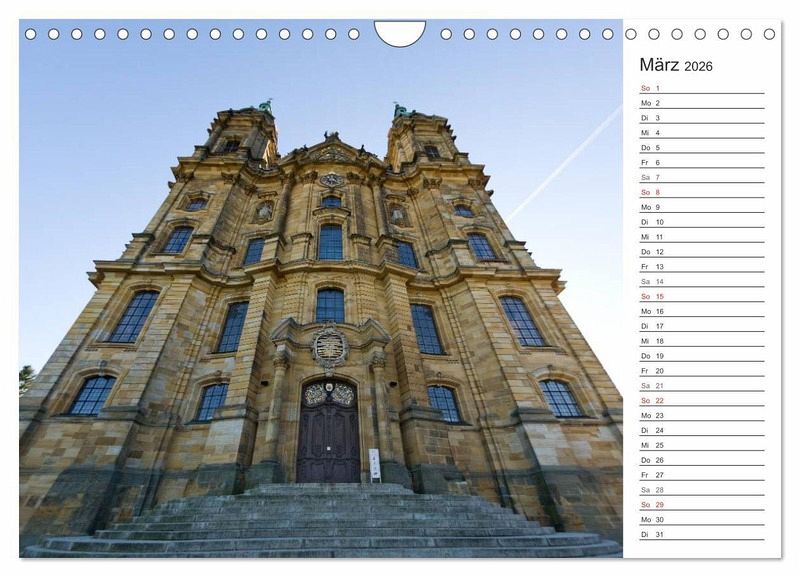Click the Tuesday 31 date row
Image resolution: width=800 pixels, height=577 pixels.
pyautogui.click(x=701, y=534)
